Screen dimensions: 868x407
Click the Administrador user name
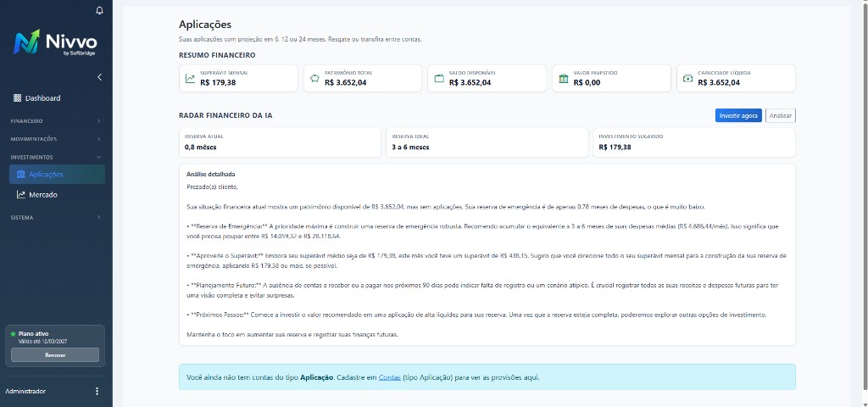pos(25,392)
